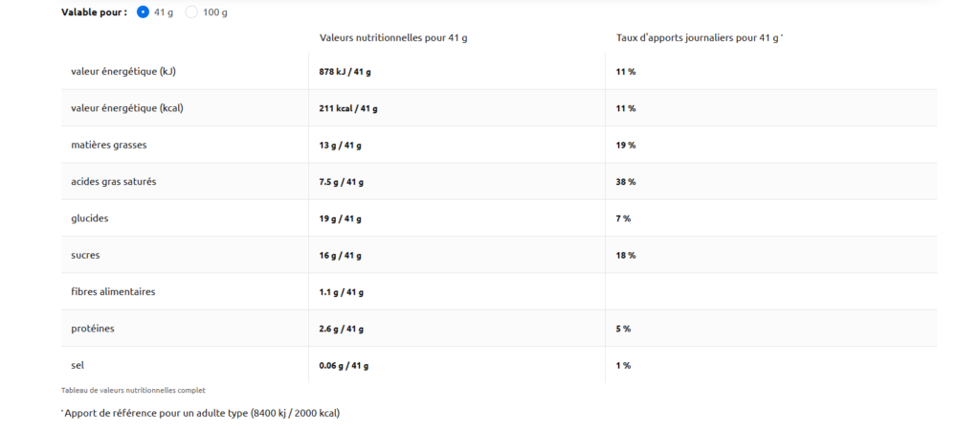Click the 'sucres' row label
The height and width of the screenshot is (432, 980).
tap(86, 255)
